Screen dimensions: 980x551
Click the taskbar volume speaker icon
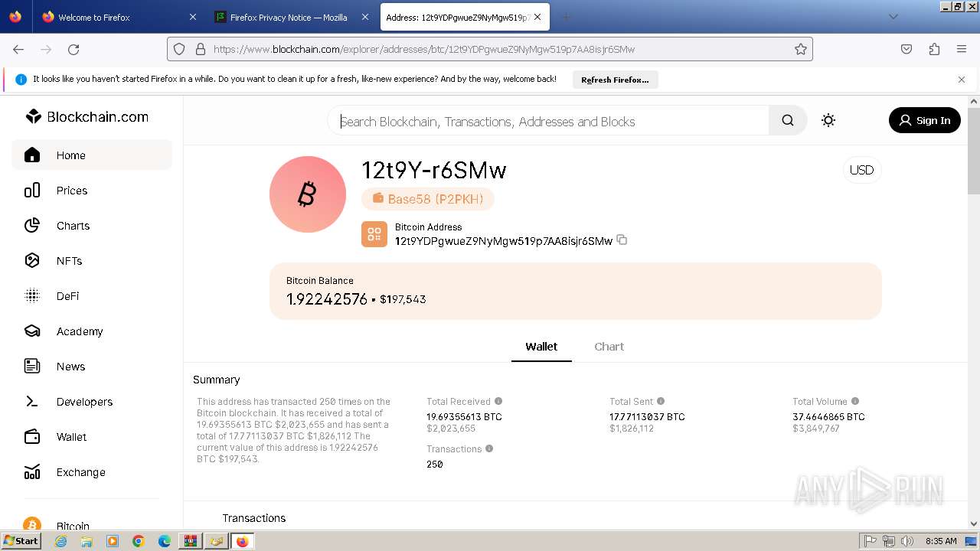pos(907,541)
